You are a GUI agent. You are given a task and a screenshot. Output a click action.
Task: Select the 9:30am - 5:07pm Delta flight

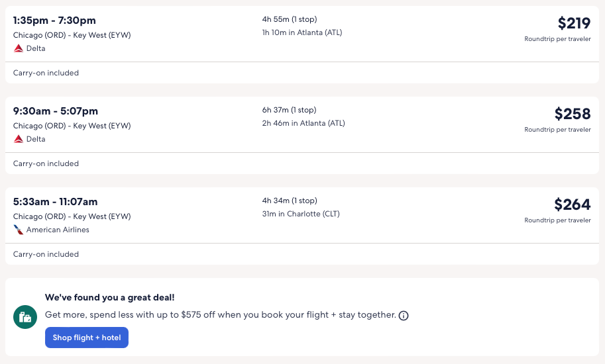pos(56,111)
